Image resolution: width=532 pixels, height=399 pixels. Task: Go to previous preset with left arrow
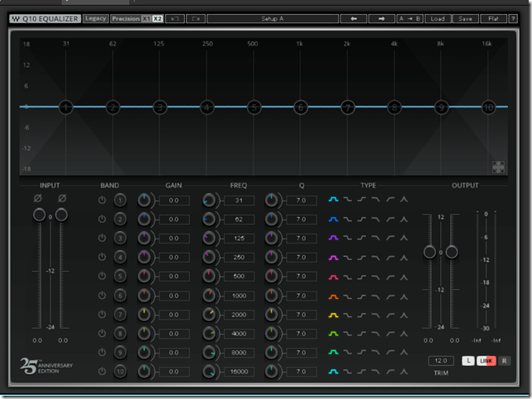pos(354,19)
